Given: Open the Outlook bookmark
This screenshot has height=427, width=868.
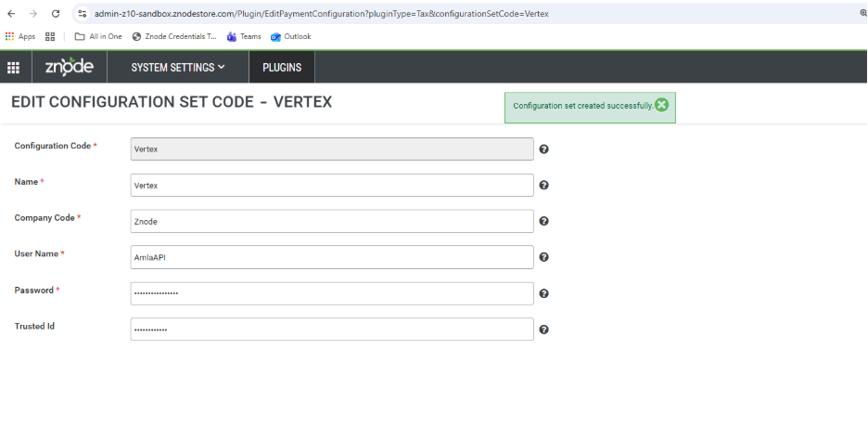Looking at the screenshot, I should point(290,36).
